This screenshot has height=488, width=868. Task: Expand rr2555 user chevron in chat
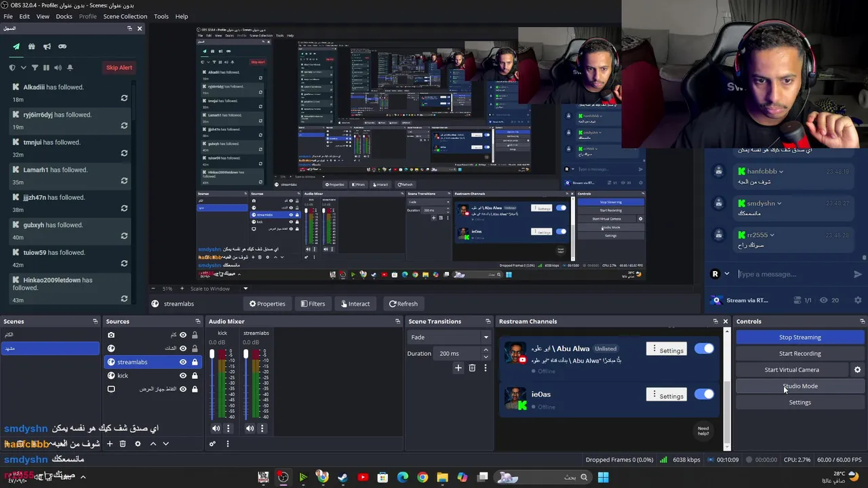pyautogui.click(x=772, y=235)
